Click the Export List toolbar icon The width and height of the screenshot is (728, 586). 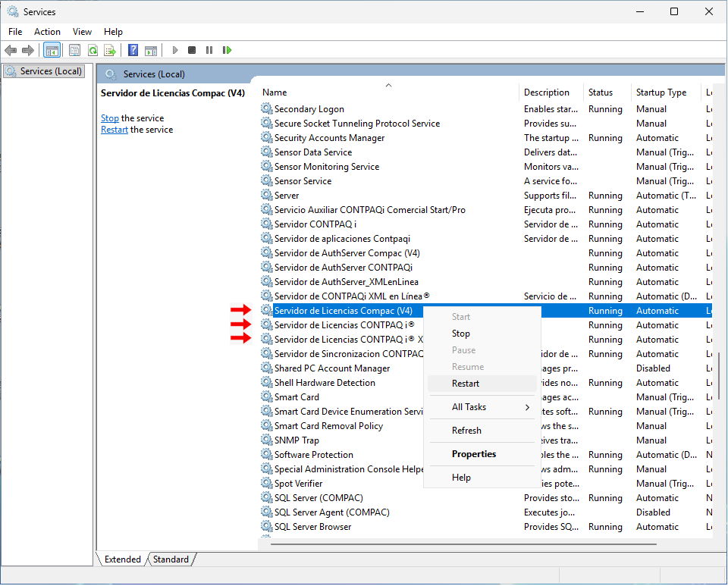coord(110,50)
